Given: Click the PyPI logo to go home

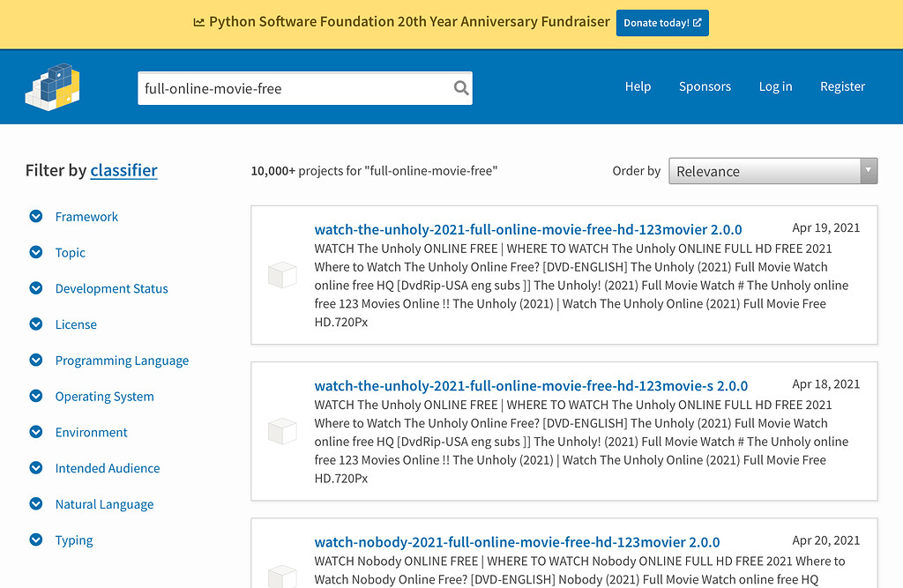Looking at the screenshot, I should pyautogui.click(x=52, y=87).
